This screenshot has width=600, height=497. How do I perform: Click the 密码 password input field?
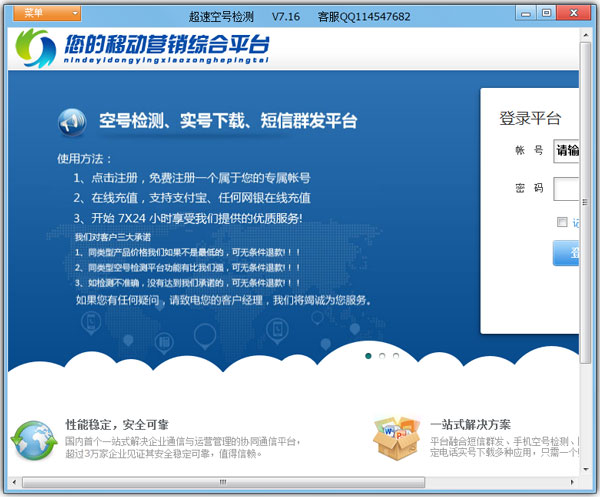[x=566, y=188]
